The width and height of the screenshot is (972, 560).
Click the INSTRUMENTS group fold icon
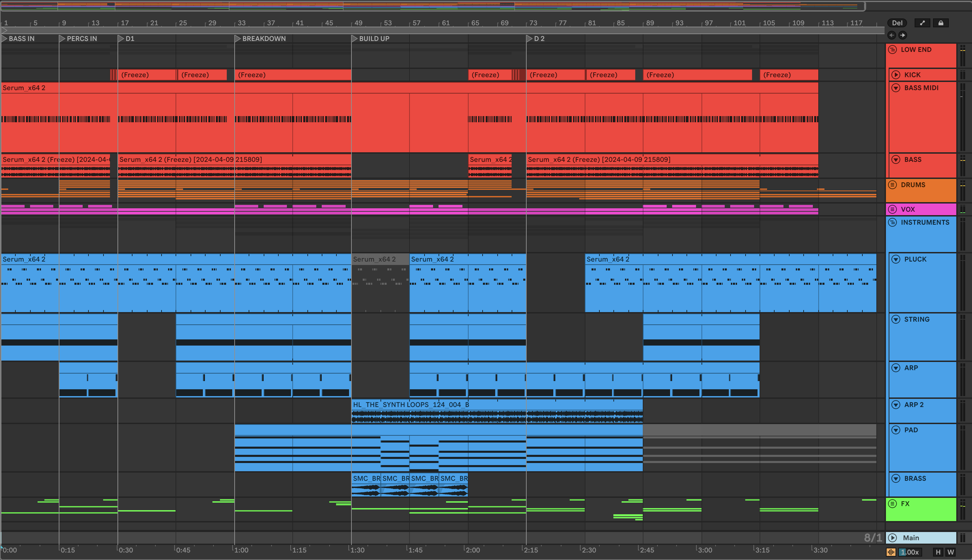(x=892, y=222)
